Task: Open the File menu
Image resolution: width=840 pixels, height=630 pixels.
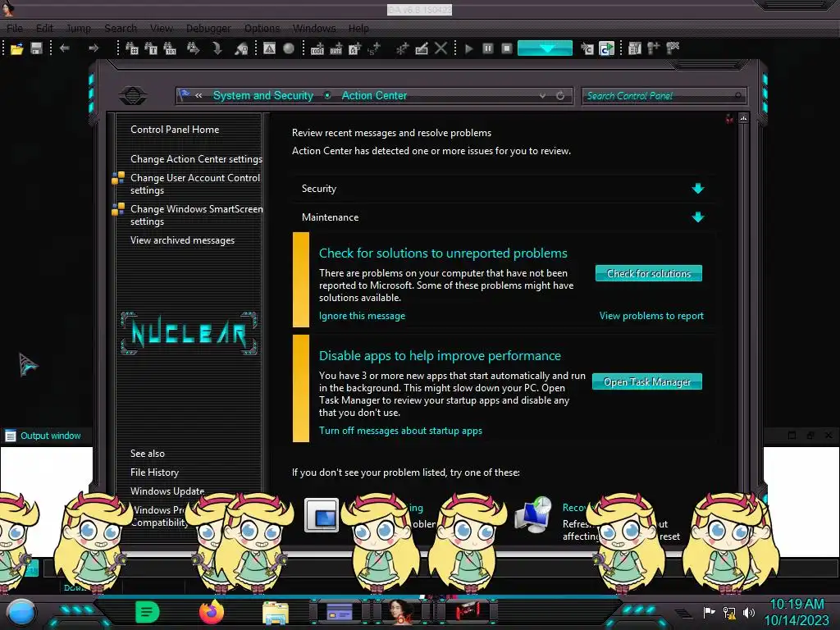Action: [15, 29]
